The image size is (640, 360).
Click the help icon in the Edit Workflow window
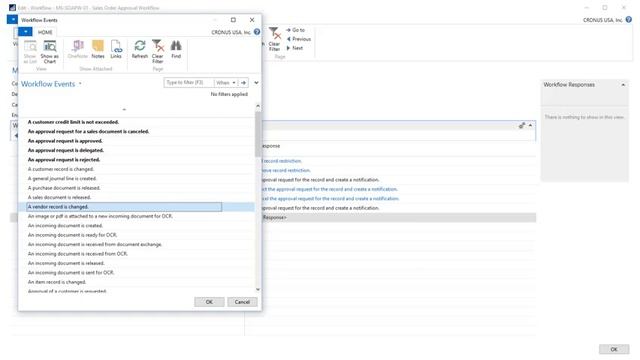coord(629,20)
